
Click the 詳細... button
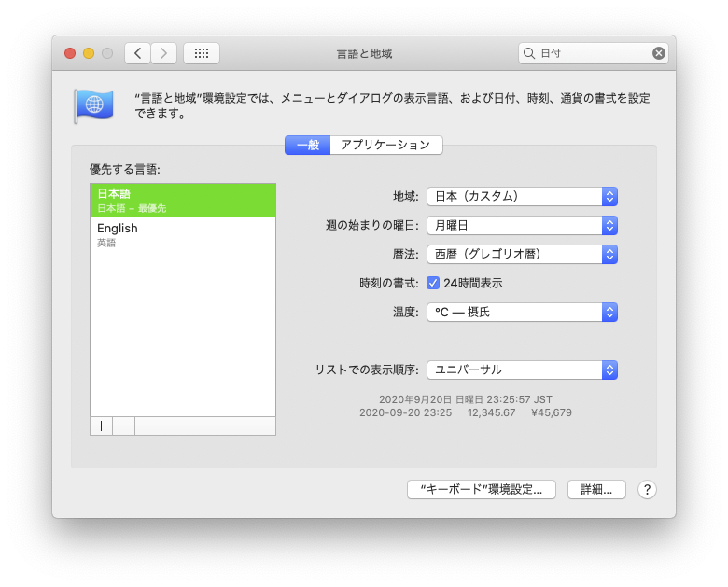(x=596, y=489)
